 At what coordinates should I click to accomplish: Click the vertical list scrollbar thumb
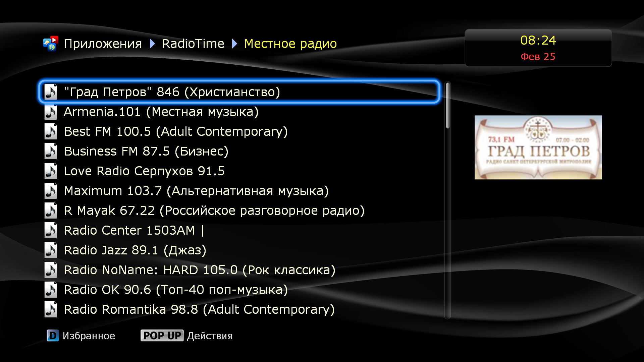[x=448, y=106]
